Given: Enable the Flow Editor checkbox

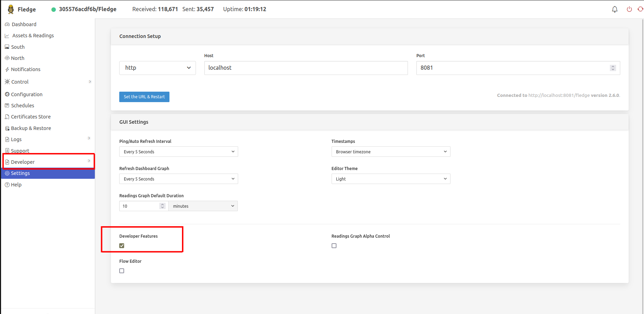Looking at the screenshot, I should (122, 271).
